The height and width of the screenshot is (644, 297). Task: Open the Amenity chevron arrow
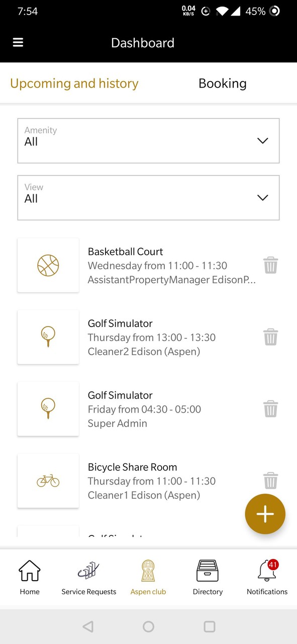click(x=262, y=141)
